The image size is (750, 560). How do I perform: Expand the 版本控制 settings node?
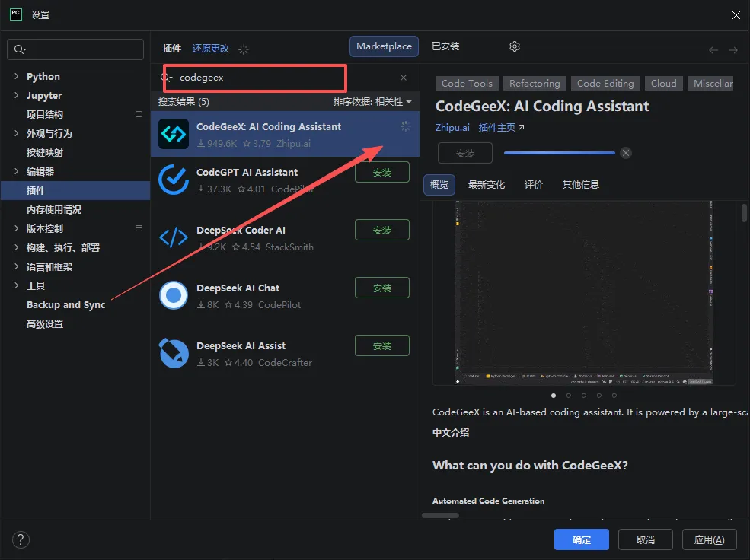coord(17,228)
